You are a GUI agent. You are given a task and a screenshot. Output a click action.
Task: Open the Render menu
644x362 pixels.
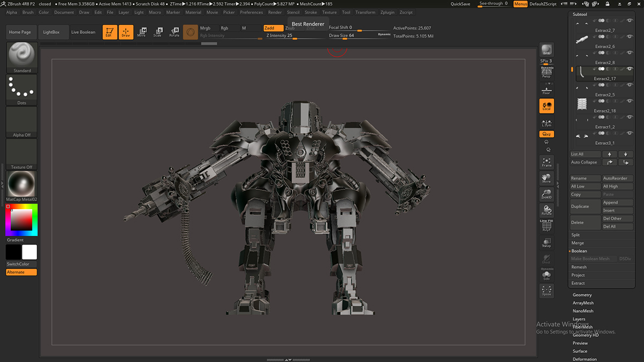coord(275,12)
